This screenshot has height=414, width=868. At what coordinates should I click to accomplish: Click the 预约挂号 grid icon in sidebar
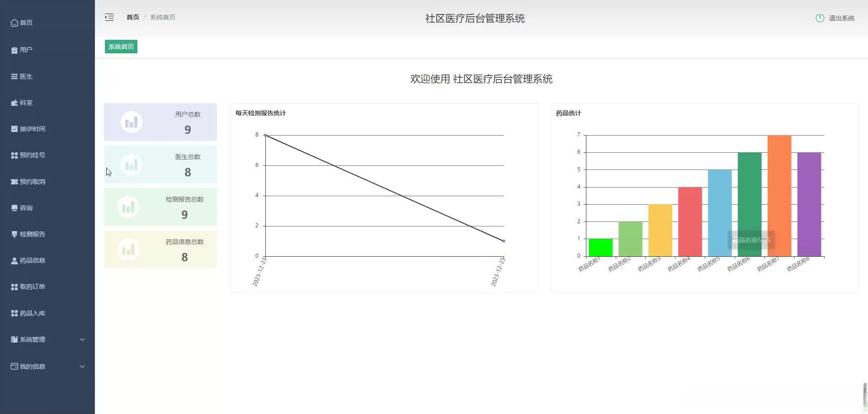14,155
